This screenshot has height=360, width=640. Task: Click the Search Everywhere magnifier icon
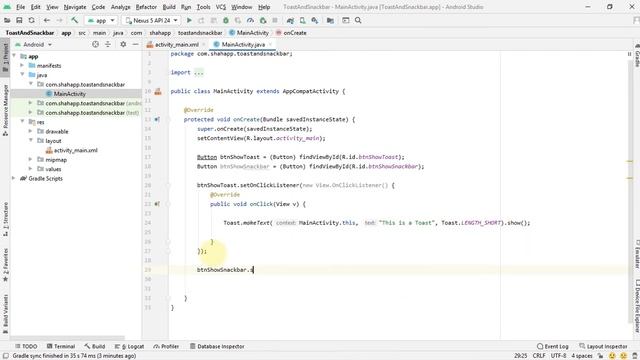(x=358, y=20)
